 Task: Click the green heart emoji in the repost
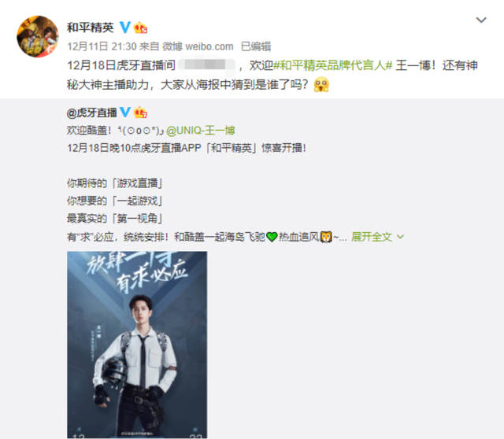[272, 237]
